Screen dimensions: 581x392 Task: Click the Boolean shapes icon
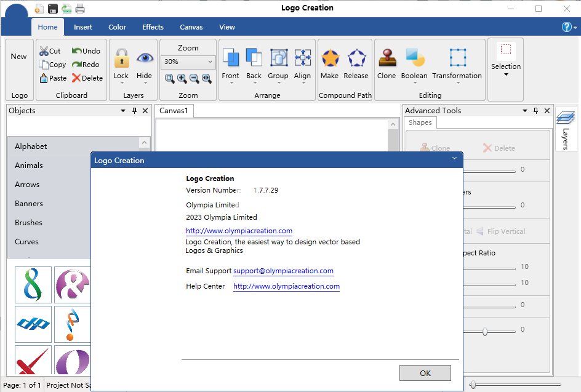tap(415, 57)
